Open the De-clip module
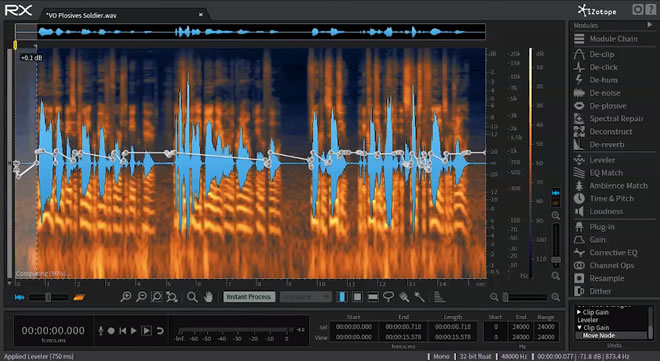The width and height of the screenshot is (660, 361). tap(594, 54)
